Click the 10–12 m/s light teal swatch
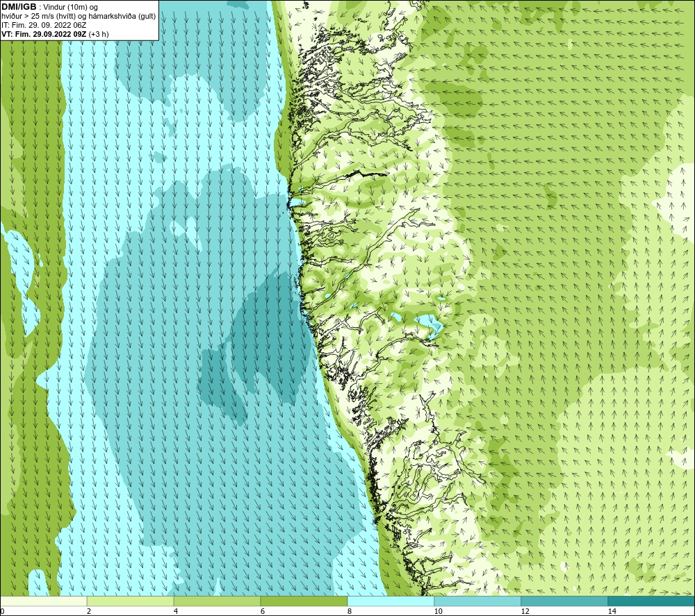 pos(478,601)
